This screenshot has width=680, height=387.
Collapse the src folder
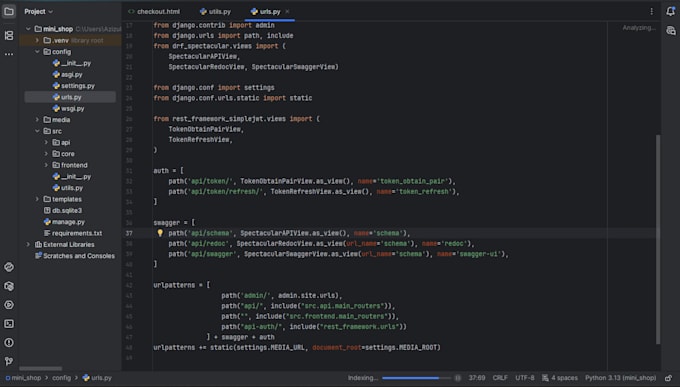point(37,131)
